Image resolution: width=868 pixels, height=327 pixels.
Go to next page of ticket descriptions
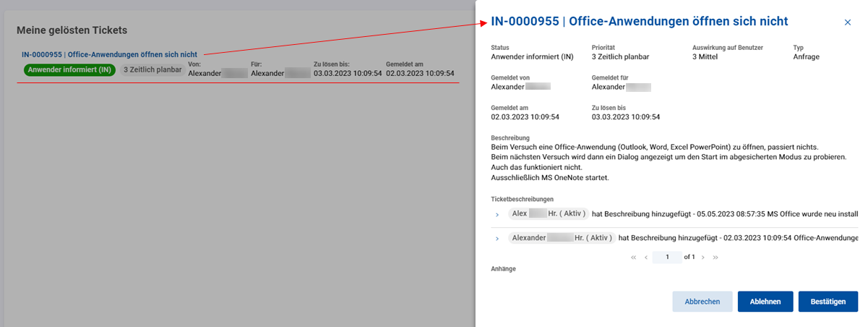(x=702, y=257)
